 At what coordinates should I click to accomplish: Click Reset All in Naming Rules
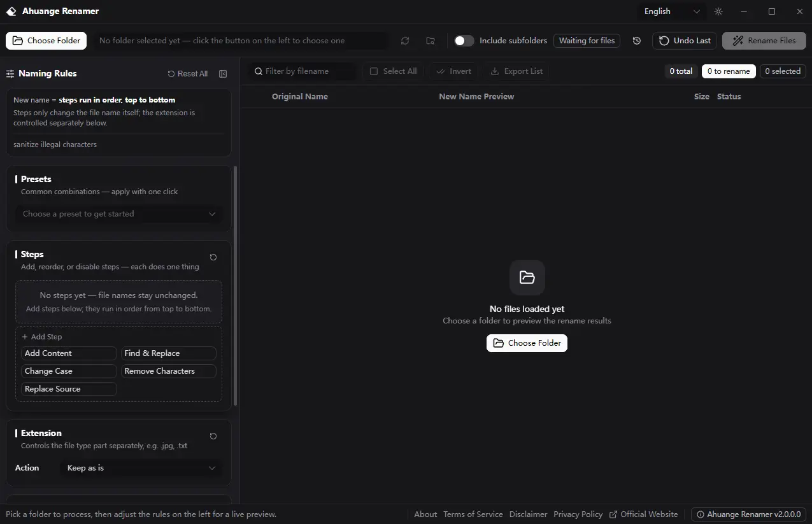(x=188, y=74)
